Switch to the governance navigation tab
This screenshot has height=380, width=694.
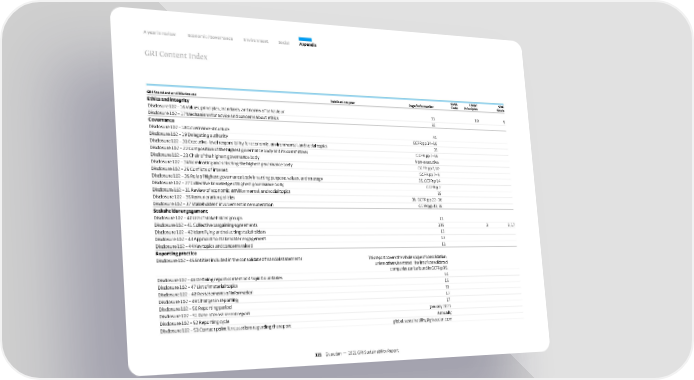pos(210,37)
